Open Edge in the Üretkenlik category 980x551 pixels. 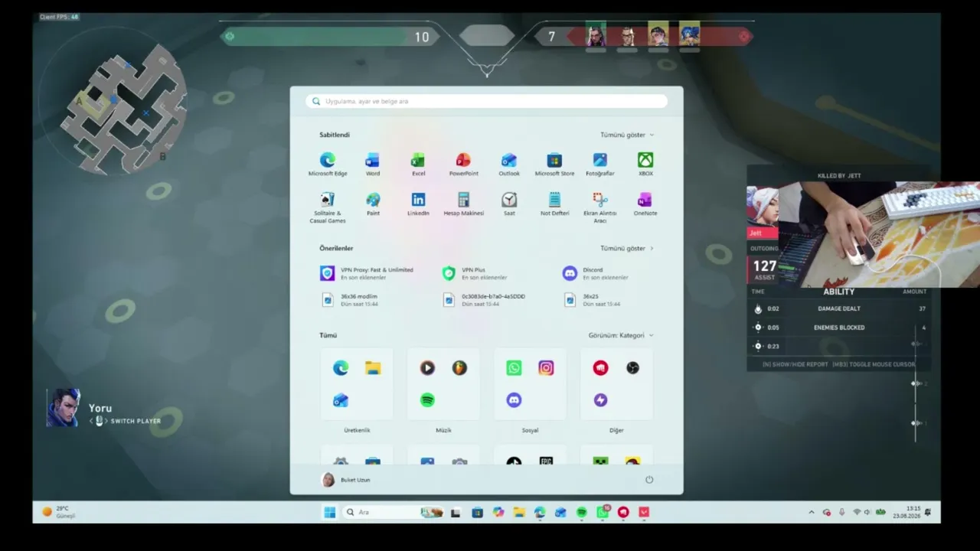[x=341, y=368]
